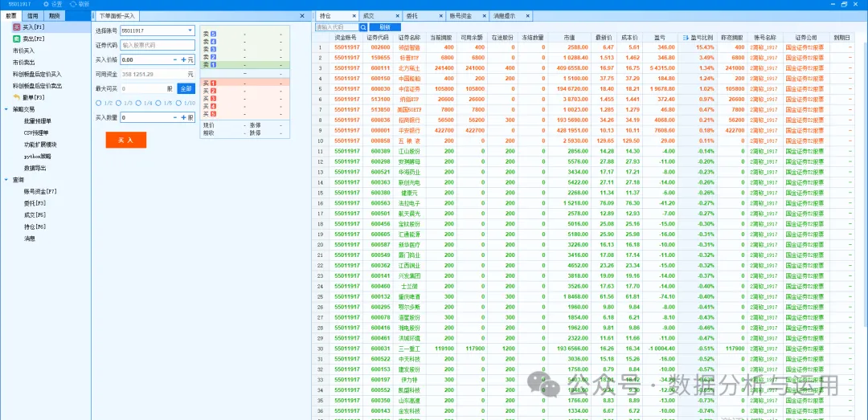Choose the 1/5 position radio button
The image size is (868, 420).
[158, 103]
